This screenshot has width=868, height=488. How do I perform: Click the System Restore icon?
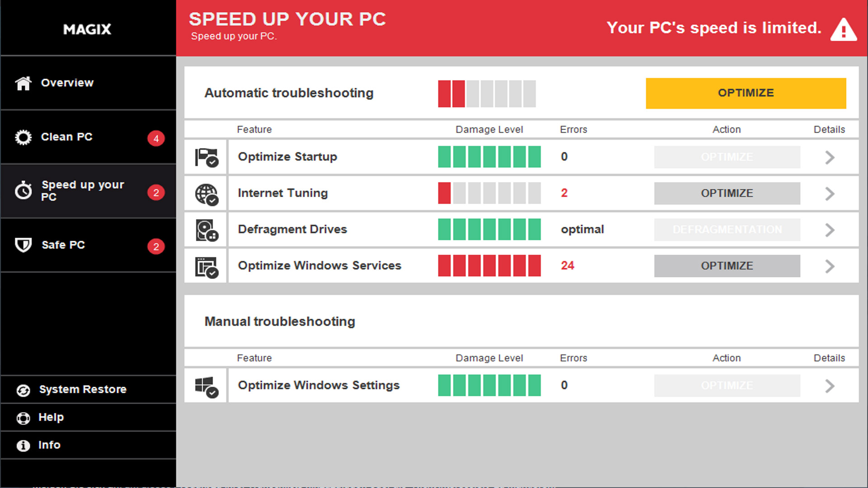[x=22, y=389]
